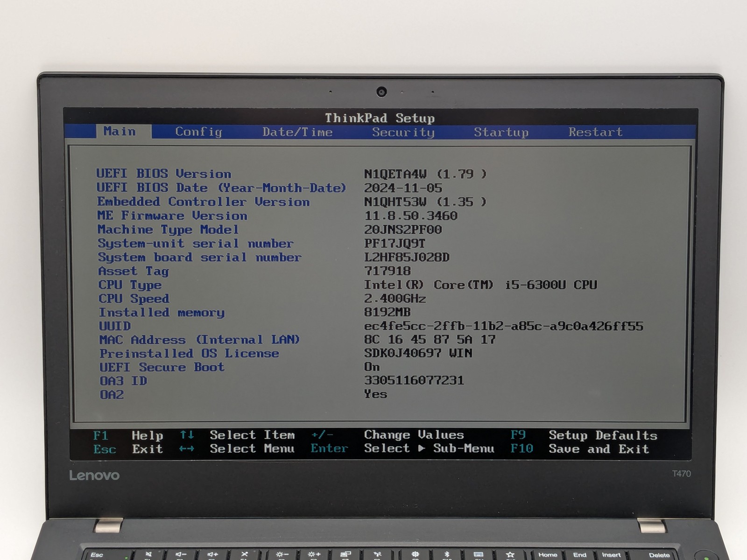Click the Save and Exit legend text
The width and height of the screenshot is (747, 560).
coord(599,449)
